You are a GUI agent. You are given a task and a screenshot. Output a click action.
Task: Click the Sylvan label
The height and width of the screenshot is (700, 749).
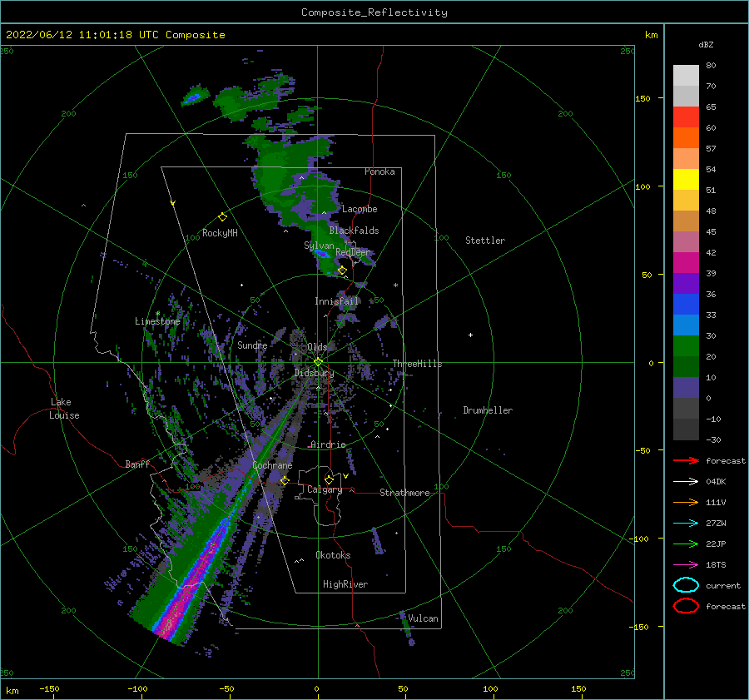[319, 246]
